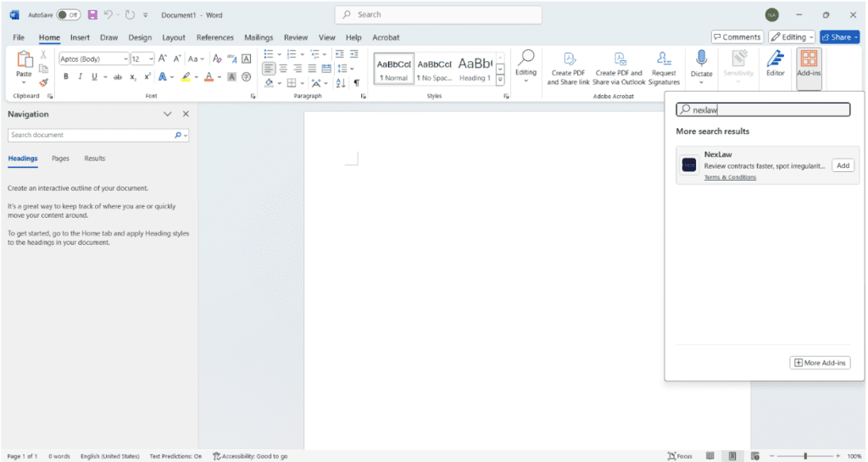Select the Pages tab in Navigation
The width and height of the screenshot is (868, 462).
point(60,159)
